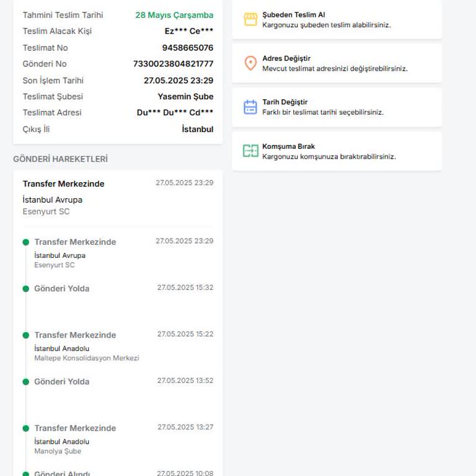Click the Teslim Alacak Kişi label
The width and height of the screenshot is (476, 476).
click(57, 31)
